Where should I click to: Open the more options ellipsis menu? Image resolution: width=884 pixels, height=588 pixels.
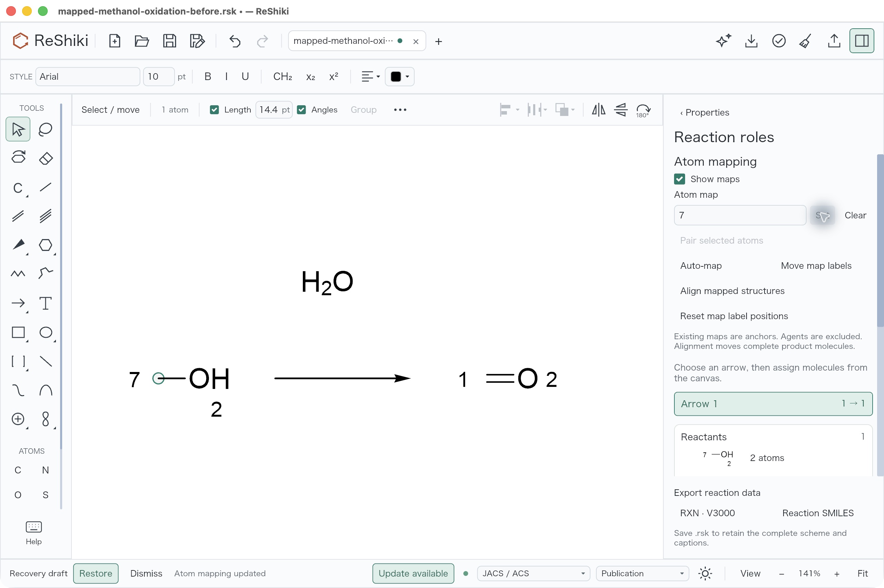pos(400,110)
